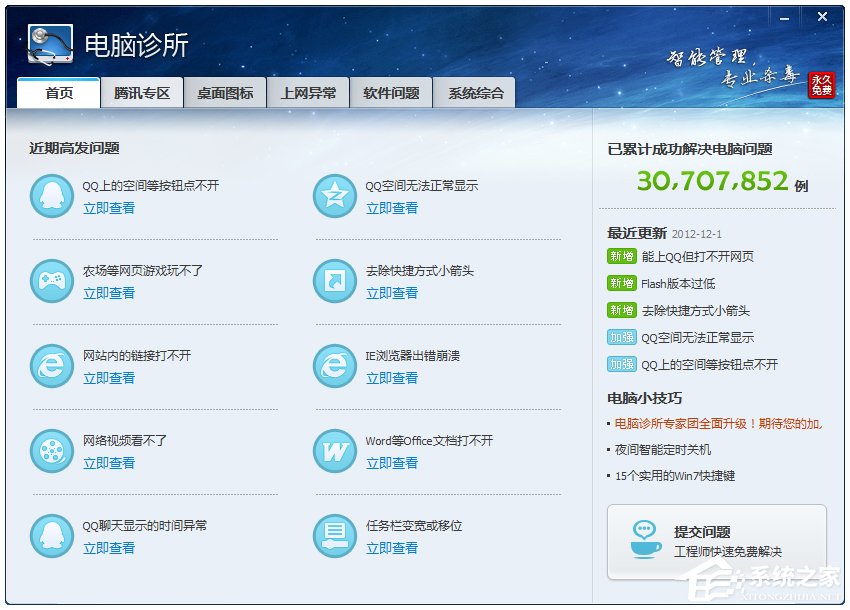The width and height of the screenshot is (850, 610).
Task: Switch to the 腾讯专区 tab
Action: coord(143,90)
